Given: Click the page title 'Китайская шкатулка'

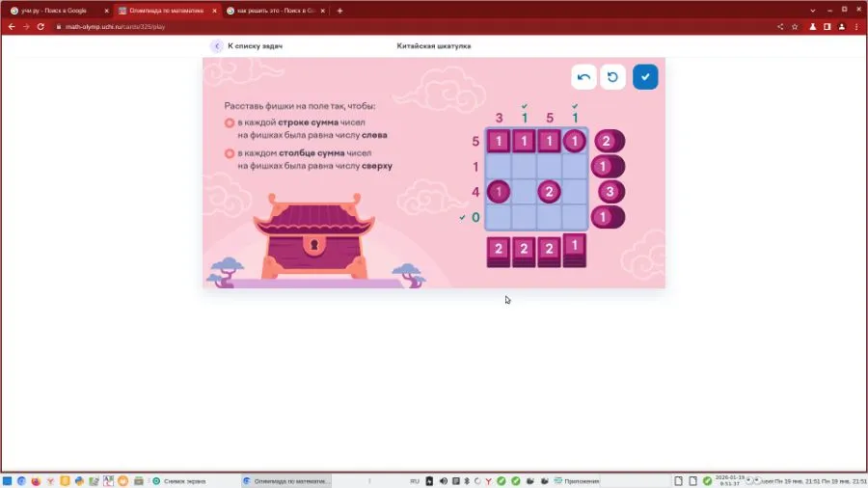Looking at the screenshot, I should point(433,46).
